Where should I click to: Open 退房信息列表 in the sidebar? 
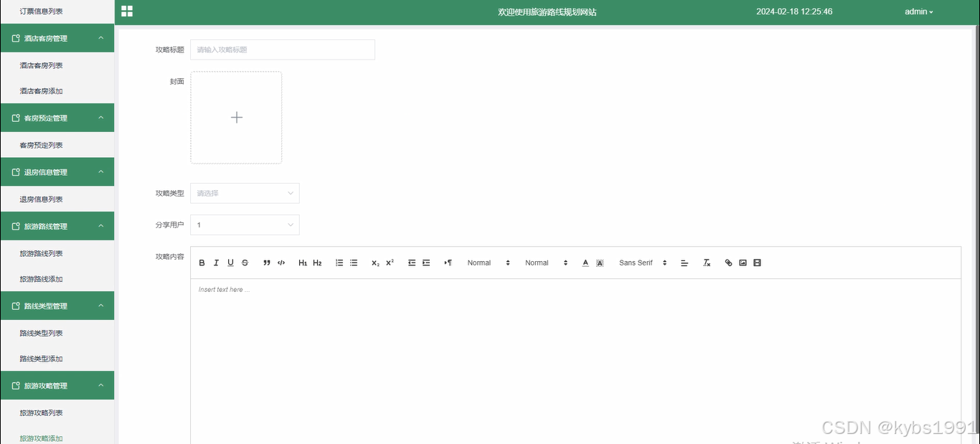tap(41, 199)
